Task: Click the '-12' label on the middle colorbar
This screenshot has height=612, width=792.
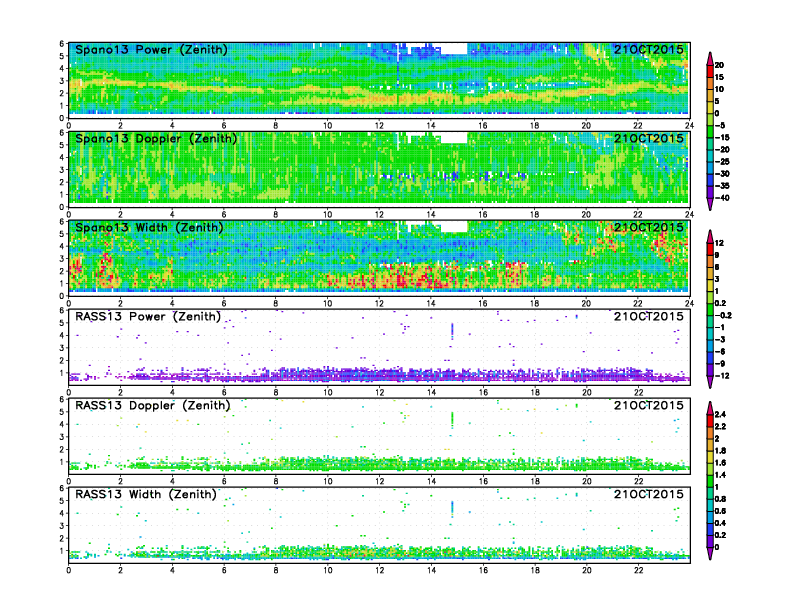Action: pos(722,376)
